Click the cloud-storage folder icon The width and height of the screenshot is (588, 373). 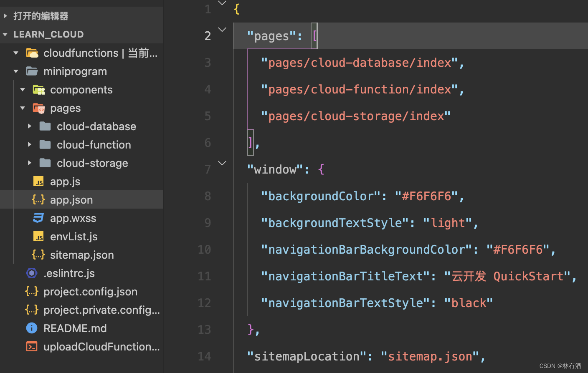(x=45, y=163)
